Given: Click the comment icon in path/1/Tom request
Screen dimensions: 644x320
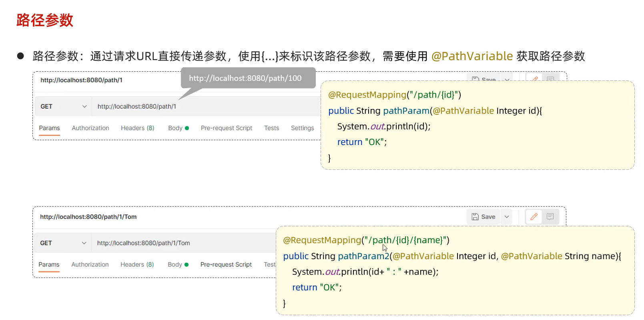Looking at the screenshot, I should (550, 217).
